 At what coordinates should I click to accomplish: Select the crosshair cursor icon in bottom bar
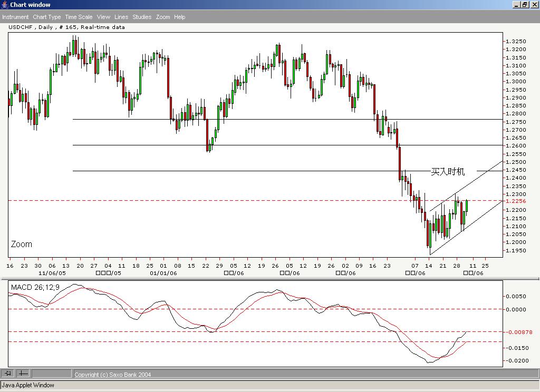23,374
